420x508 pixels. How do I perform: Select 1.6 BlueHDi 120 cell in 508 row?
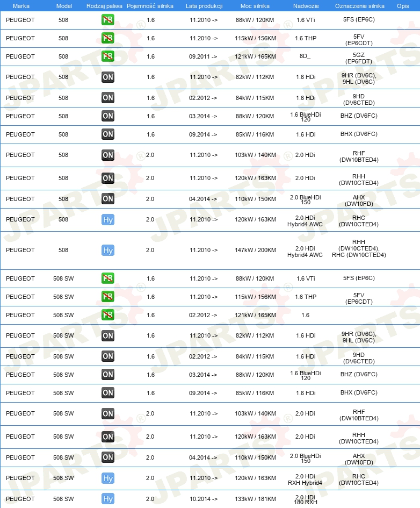306,117
